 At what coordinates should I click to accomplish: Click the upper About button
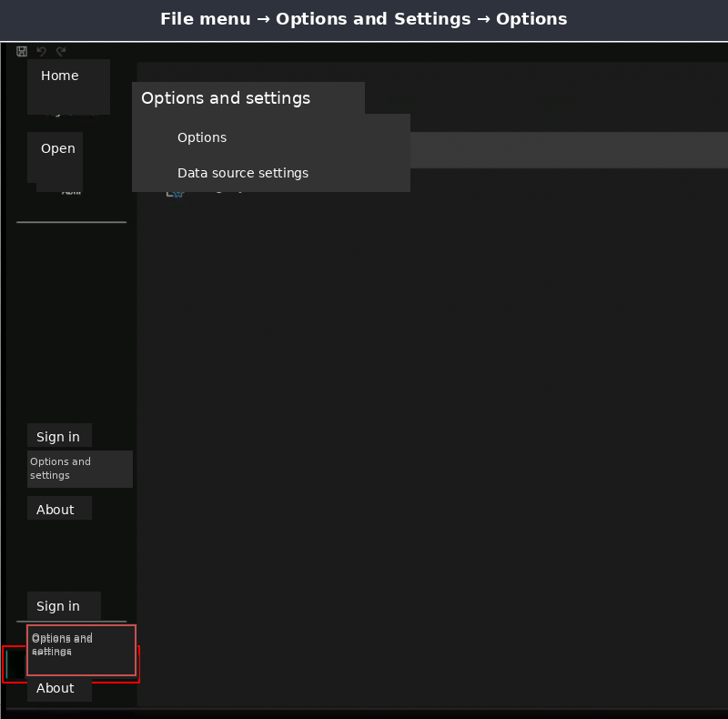(x=58, y=508)
